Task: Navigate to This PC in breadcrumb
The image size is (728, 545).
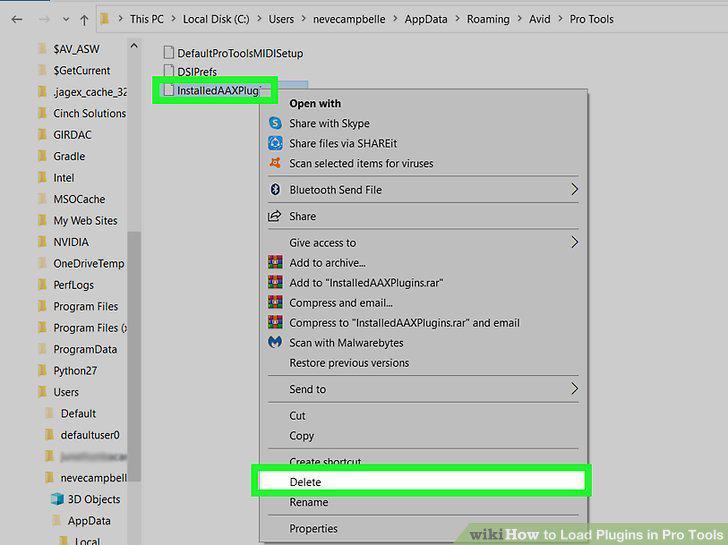Action: 147,19
